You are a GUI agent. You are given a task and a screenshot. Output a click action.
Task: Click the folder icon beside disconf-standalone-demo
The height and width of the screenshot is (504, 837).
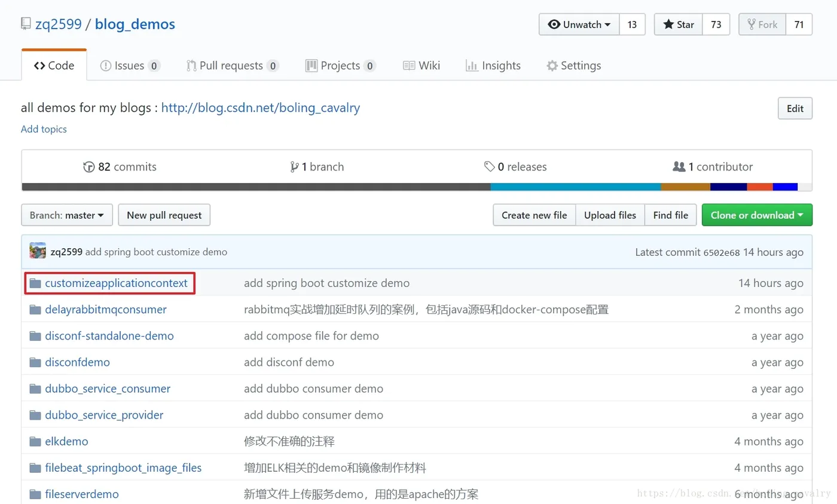coord(35,336)
